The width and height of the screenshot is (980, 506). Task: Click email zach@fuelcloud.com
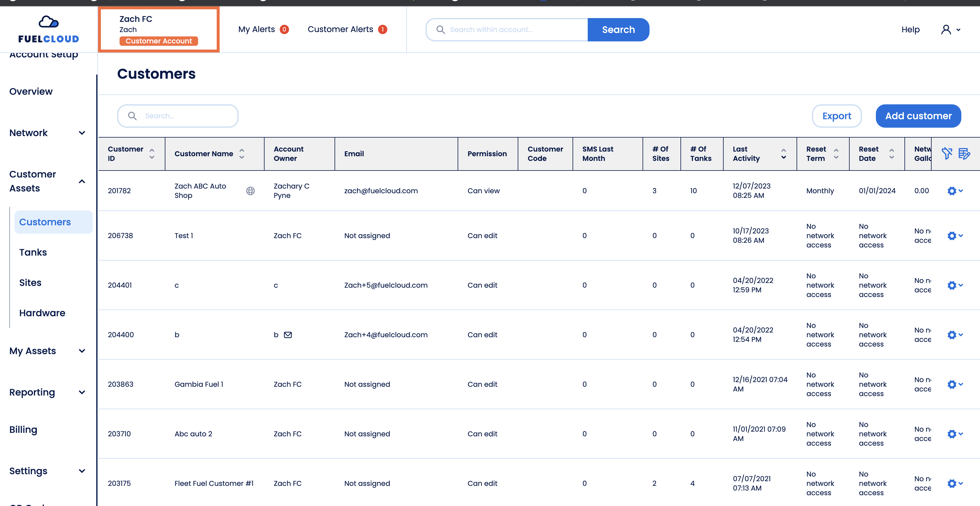(x=381, y=191)
